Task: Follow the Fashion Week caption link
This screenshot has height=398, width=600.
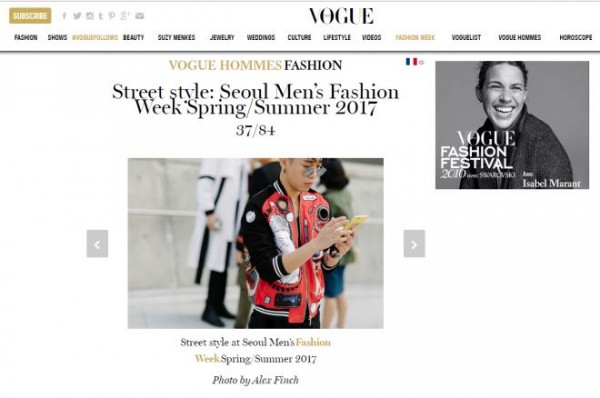Action: [x=313, y=342]
